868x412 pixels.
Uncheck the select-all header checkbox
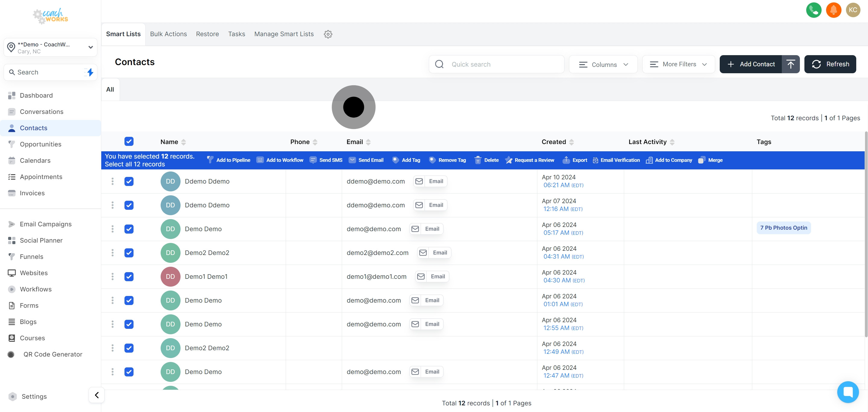point(129,141)
